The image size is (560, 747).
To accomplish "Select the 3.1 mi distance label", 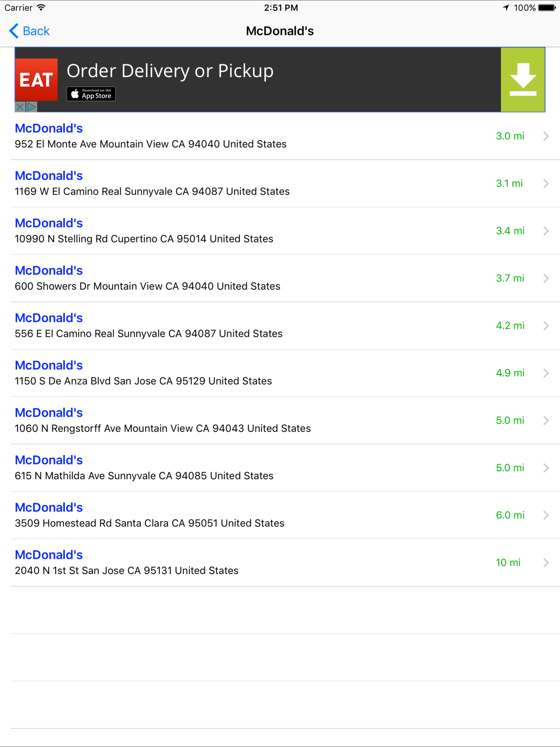I will point(509,183).
